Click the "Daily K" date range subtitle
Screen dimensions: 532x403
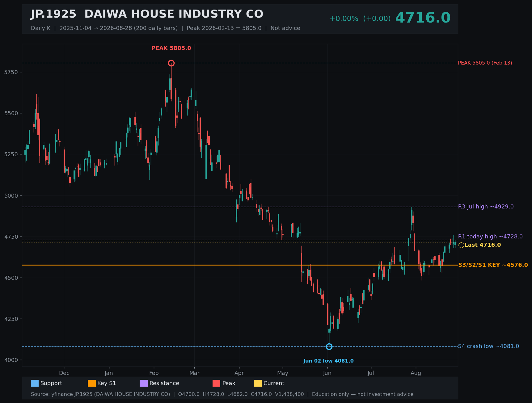tap(166, 28)
